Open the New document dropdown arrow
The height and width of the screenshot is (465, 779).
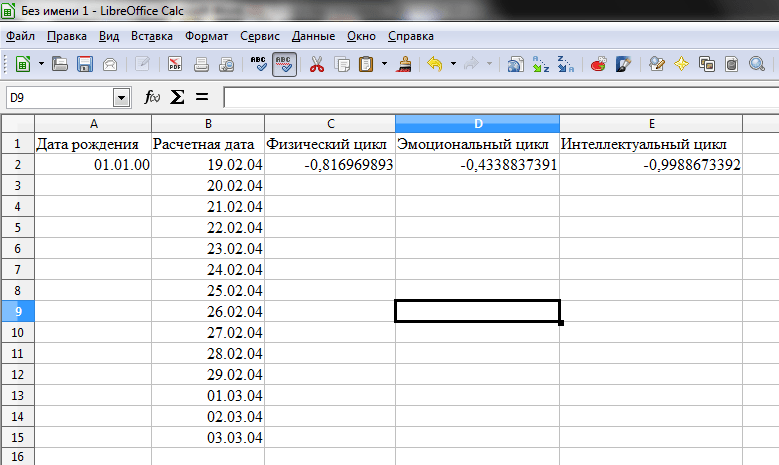(x=41, y=64)
